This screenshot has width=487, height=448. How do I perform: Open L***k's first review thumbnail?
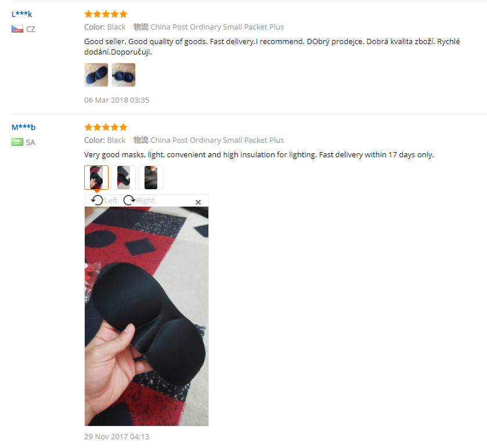(96, 75)
